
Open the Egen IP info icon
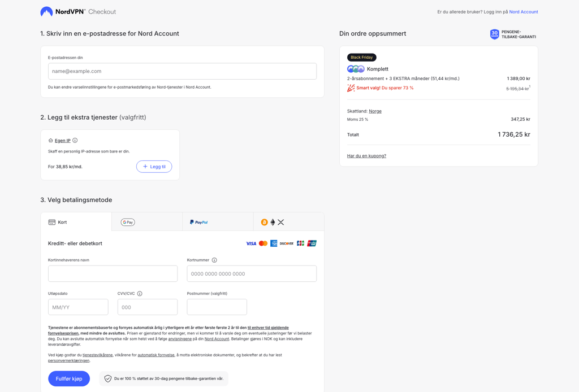[x=75, y=141]
